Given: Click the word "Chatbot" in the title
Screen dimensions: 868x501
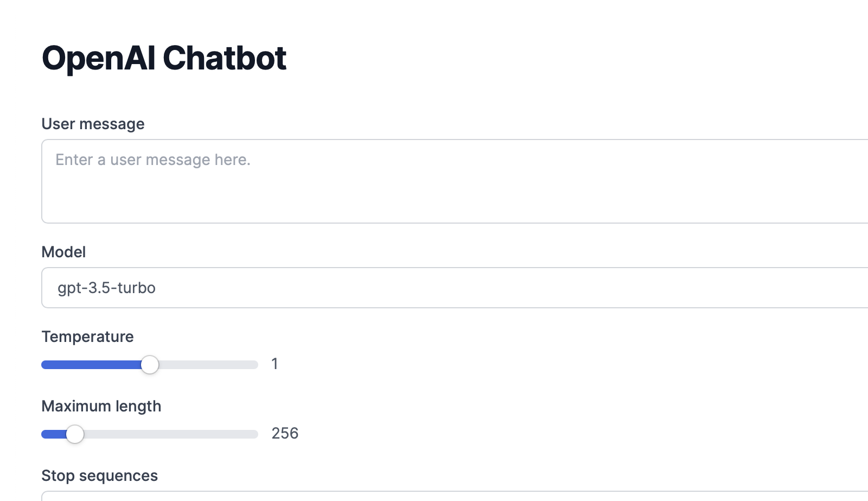Looking at the screenshot, I should pos(224,58).
